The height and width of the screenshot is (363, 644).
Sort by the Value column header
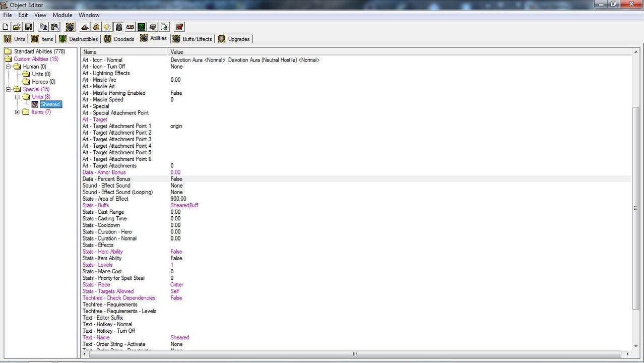(400, 52)
